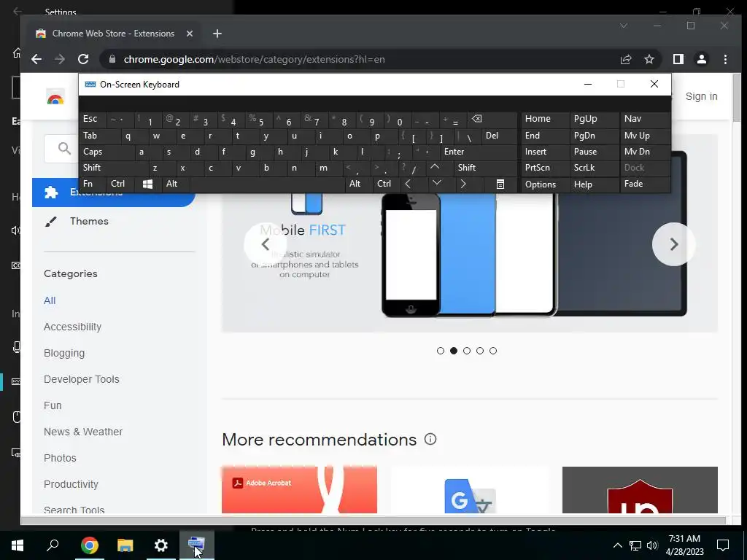The height and width of the screenshot is (560, 747).
Task: Close the Chrome Web Store tab
Action: [x=189, y=34]
